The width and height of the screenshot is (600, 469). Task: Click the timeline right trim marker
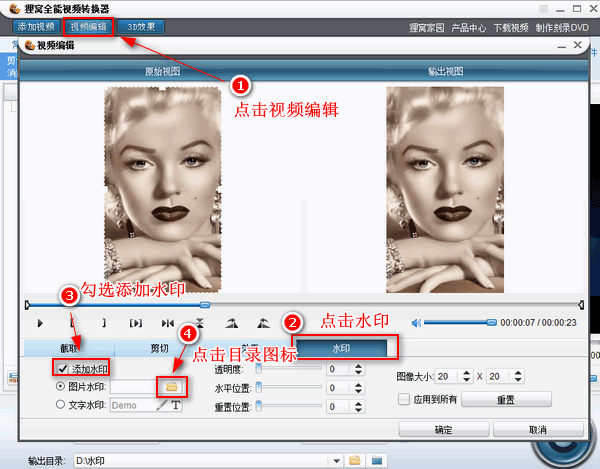(581, 305)
